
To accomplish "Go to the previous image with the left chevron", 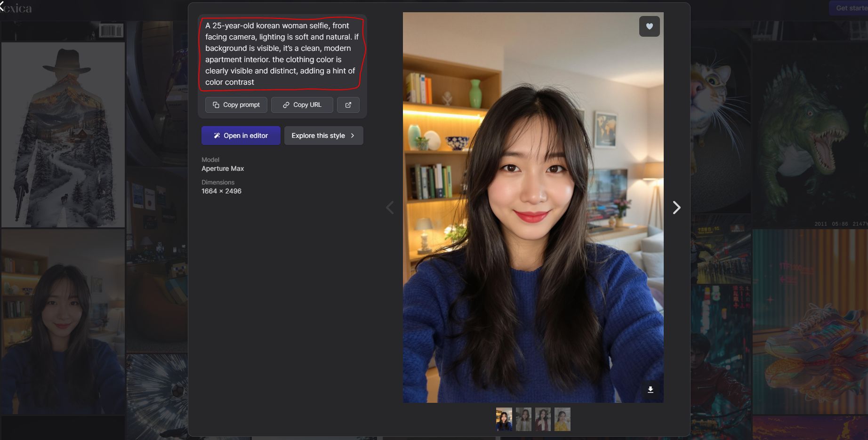I will tap(390, 207).
